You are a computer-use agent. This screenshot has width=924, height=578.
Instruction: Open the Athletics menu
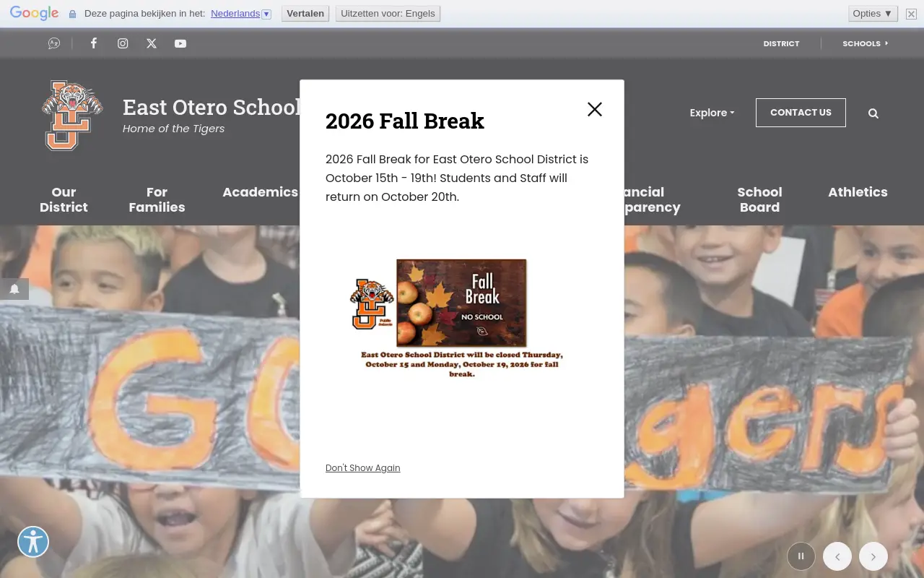coord(858,192)
